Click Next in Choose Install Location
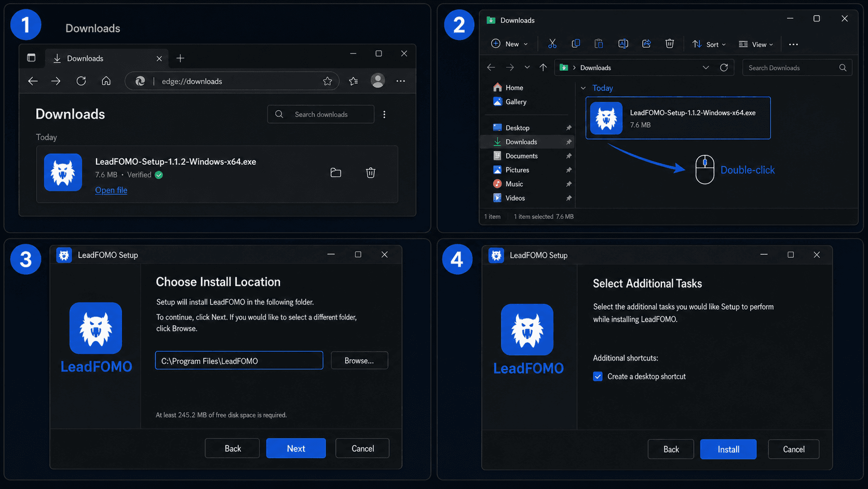The image size is (868, 489). point(296,448)
